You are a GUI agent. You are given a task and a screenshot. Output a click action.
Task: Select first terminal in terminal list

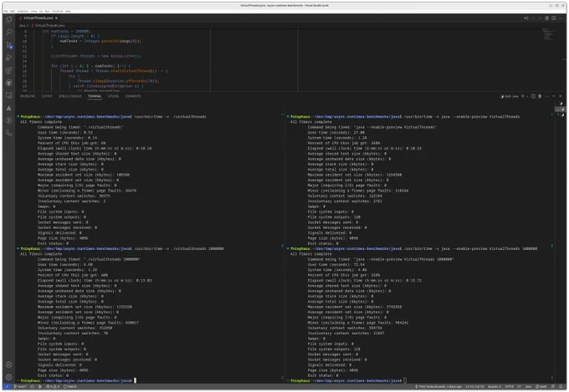[561, 104]
